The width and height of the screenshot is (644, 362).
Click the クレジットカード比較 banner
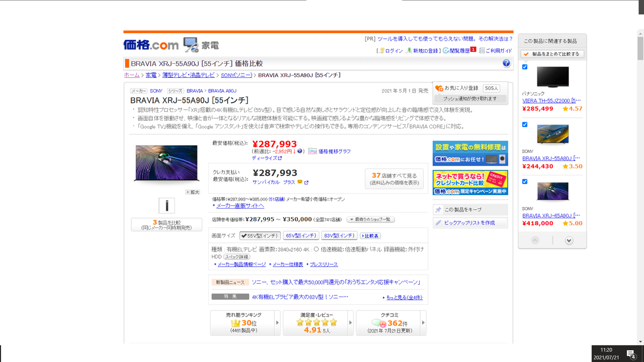[x=470, y=183]
